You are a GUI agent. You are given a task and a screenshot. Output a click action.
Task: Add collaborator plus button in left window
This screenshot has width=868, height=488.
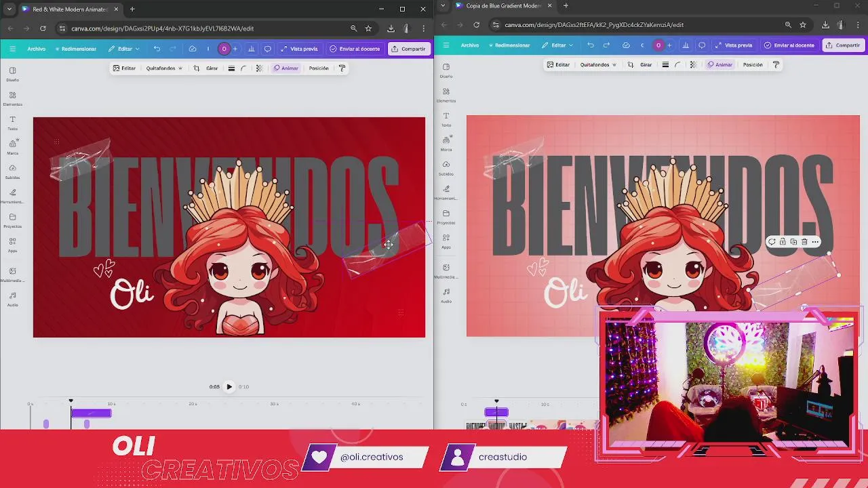coord(235,49)
